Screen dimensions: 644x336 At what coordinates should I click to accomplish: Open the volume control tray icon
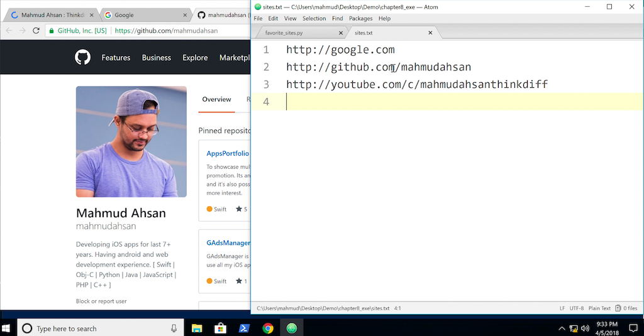586,328
